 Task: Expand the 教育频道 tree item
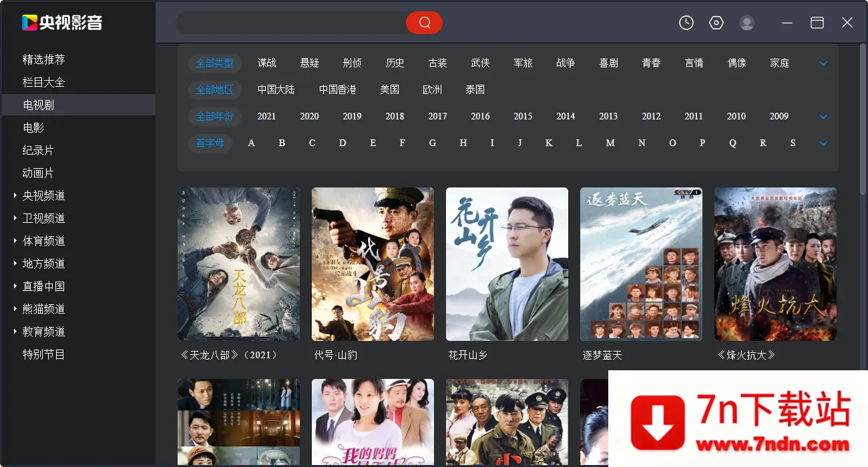(x=15, y=332)
